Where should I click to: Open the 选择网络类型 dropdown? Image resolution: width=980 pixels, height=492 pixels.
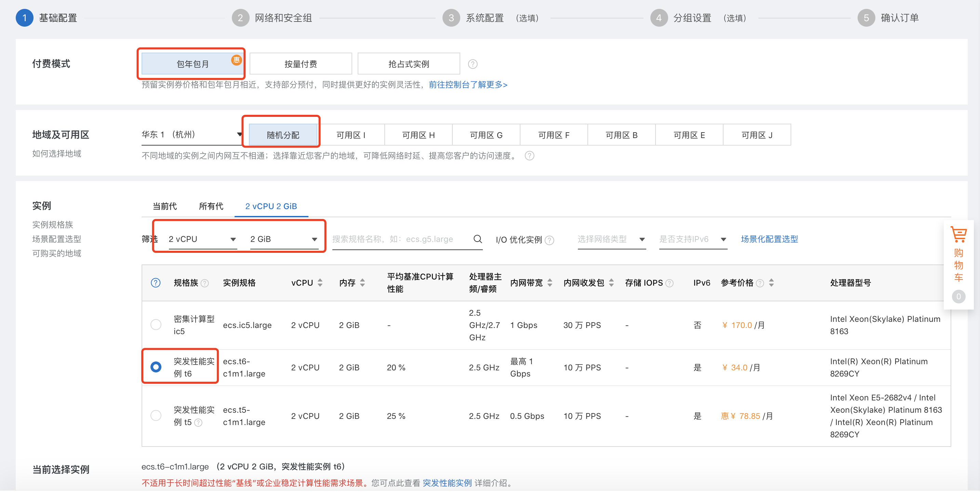click(612, 239)
